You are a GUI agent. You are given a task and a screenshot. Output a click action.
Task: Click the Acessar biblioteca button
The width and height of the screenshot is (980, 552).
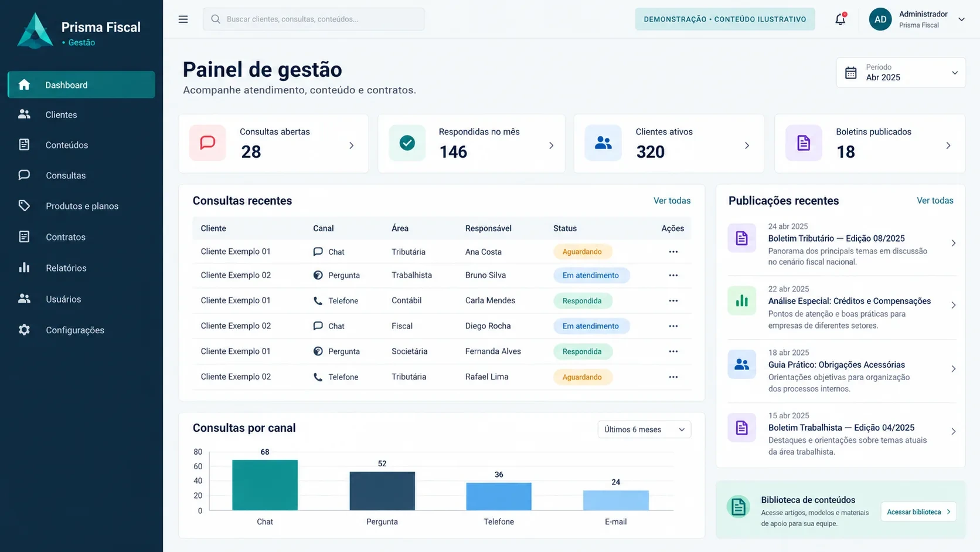[x=918, y=512]
